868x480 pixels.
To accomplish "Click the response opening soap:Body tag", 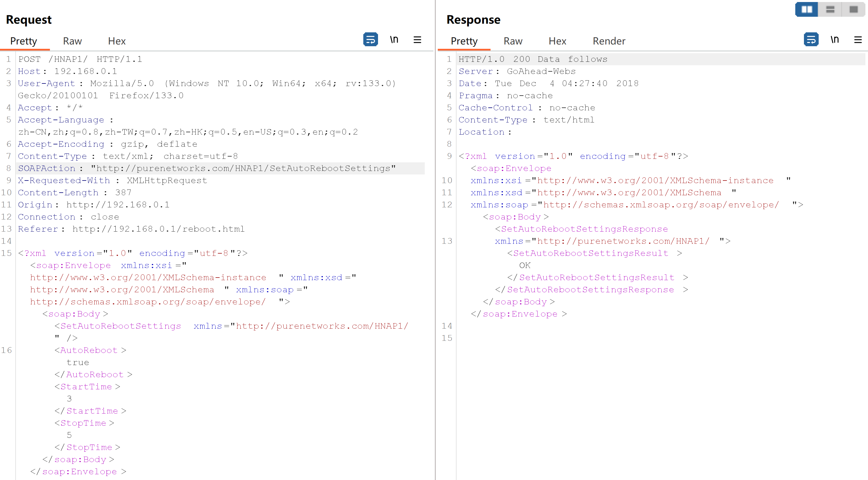I will coord(516,217).
